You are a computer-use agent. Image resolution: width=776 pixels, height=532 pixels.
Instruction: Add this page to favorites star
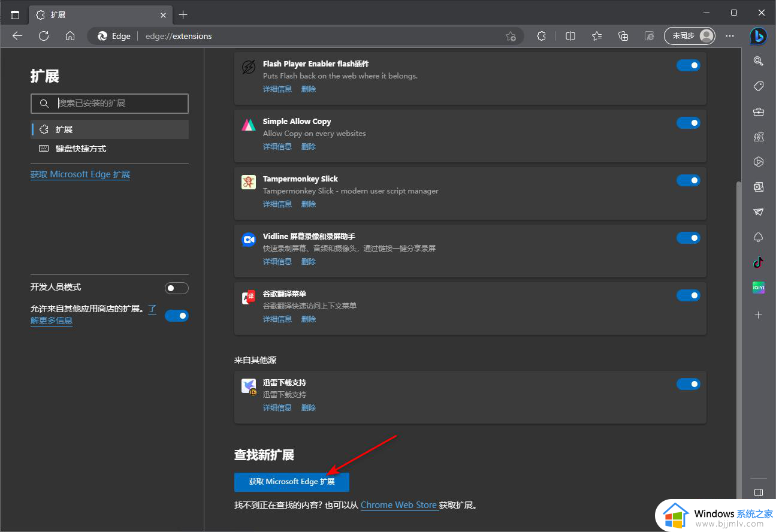pyautogui.click(x=511, y=36)
